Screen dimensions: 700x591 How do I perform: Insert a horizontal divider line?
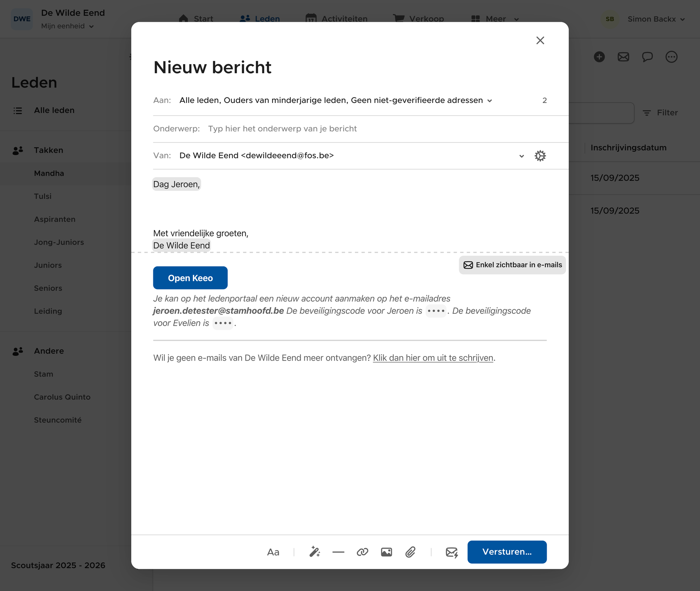[x=338, y=552]
